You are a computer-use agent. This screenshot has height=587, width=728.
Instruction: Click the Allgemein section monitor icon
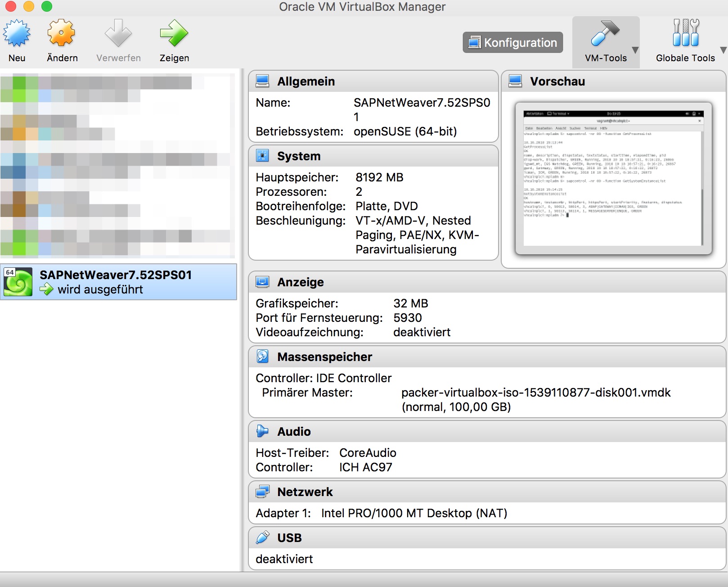262,81
